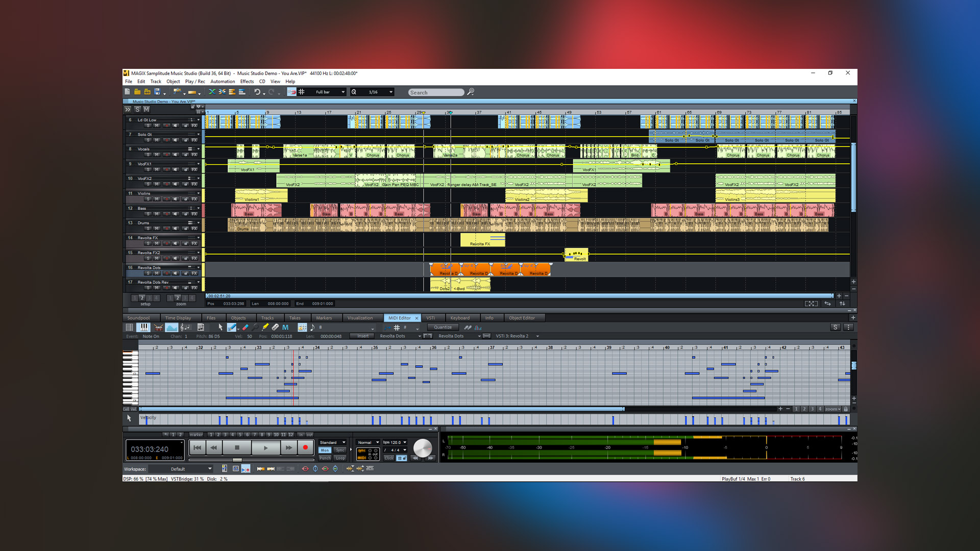
Task: Select the pencil draw tool in MIDI Editor
Action: (x=233, y=328)
